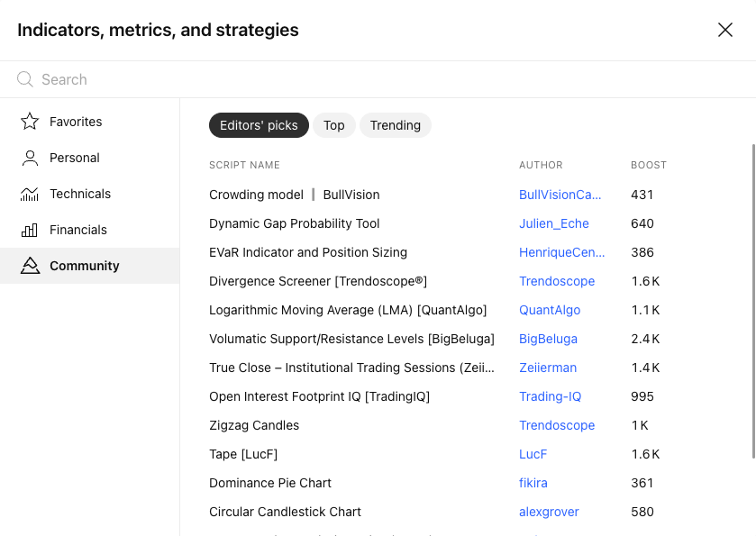Click the Technicals chart icon
This screenshot has height=536, width=756.
coord(30,194)
